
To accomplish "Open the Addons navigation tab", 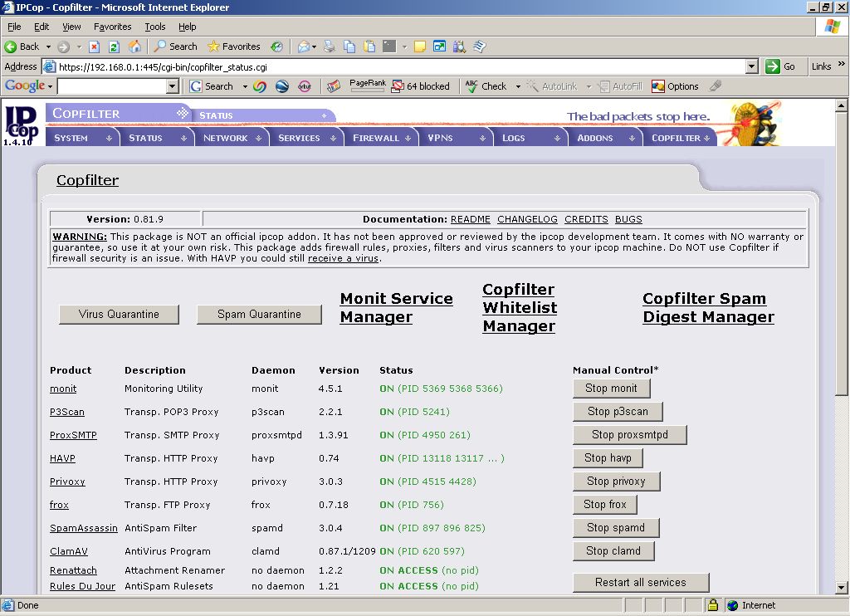I will pyautogui.click(x=606, y=138).
